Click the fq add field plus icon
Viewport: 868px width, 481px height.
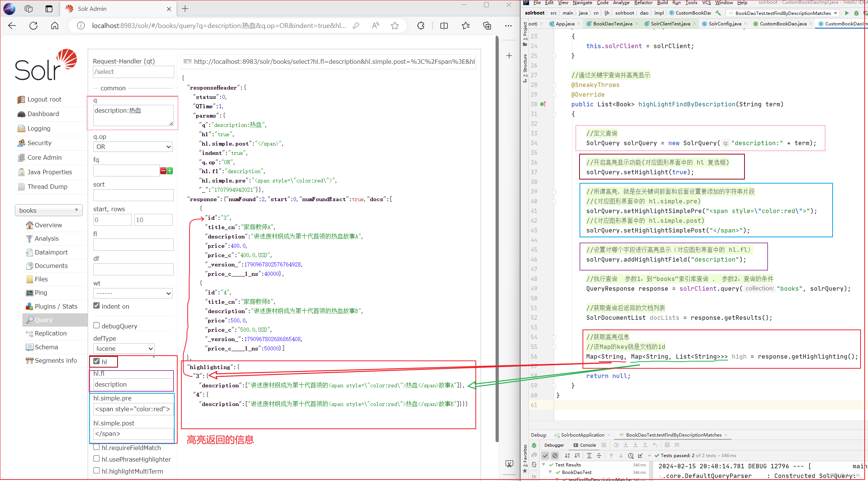point(171,171)
